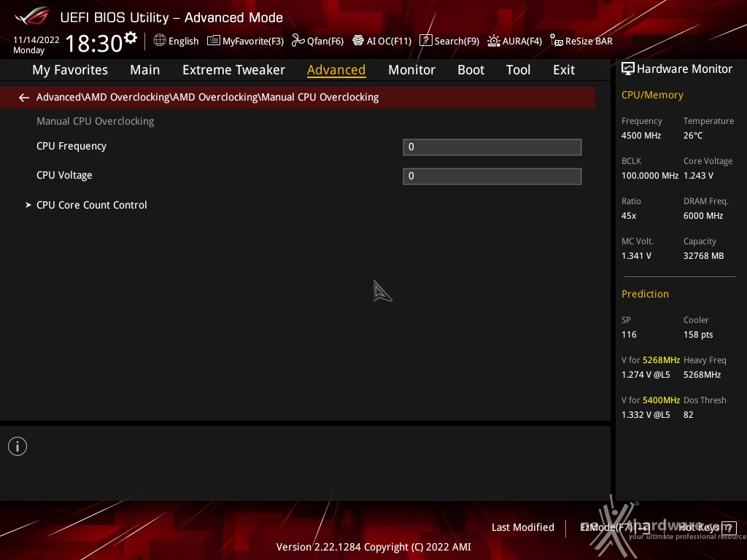Screen dimensions: 747x560
Task: Click the AURA lighting icon
Action: (x=494, y=41)
